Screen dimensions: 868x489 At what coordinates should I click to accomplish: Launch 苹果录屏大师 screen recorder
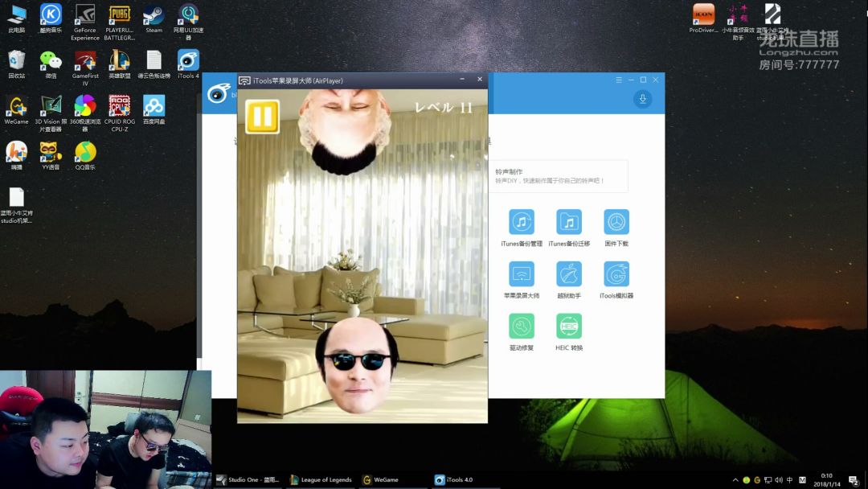[522, 274]
